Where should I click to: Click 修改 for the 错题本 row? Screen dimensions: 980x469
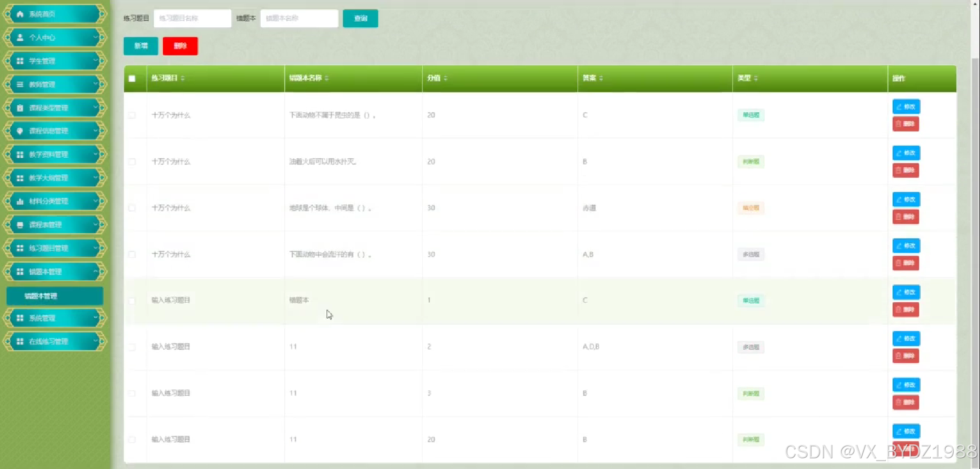[906, 292]
